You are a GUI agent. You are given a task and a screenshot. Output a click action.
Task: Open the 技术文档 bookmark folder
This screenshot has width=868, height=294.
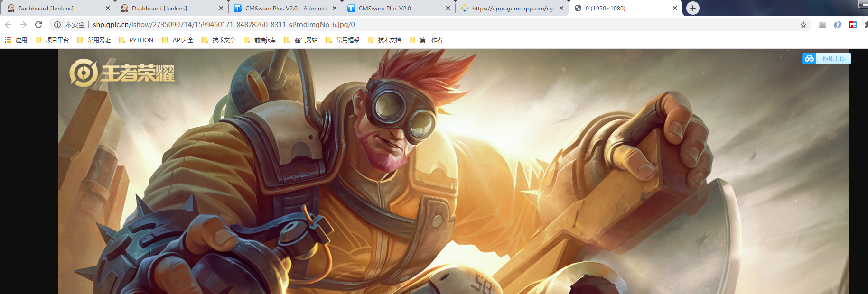click(x=384, y=40)
